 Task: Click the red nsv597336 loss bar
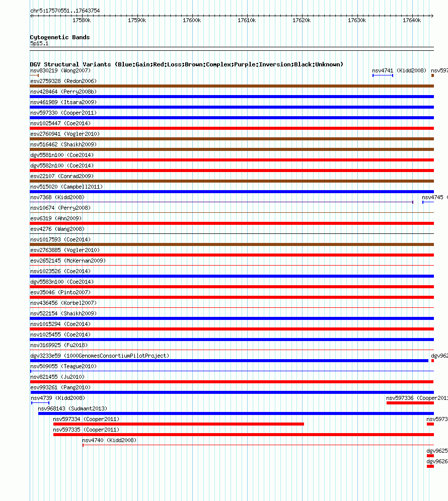click(x=410, y=403)
